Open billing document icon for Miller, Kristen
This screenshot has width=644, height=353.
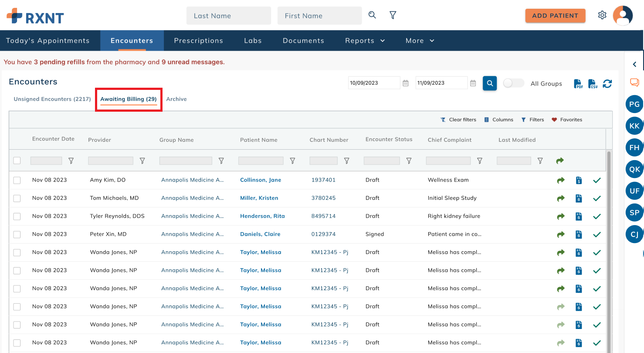579,199
